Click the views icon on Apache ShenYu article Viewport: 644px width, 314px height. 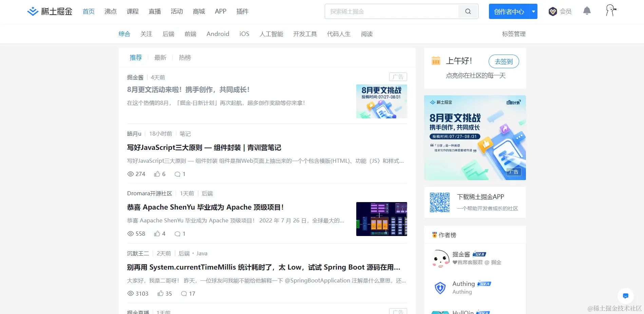(130, 234)
